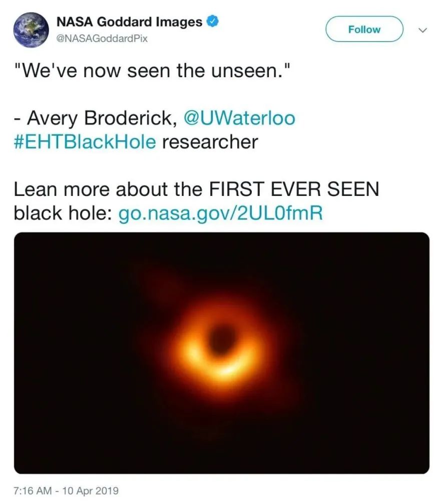The width and height of the screenshot is (448, 501).
Task: Click the words "black hole:" before the link
Action: pos(63,213)
